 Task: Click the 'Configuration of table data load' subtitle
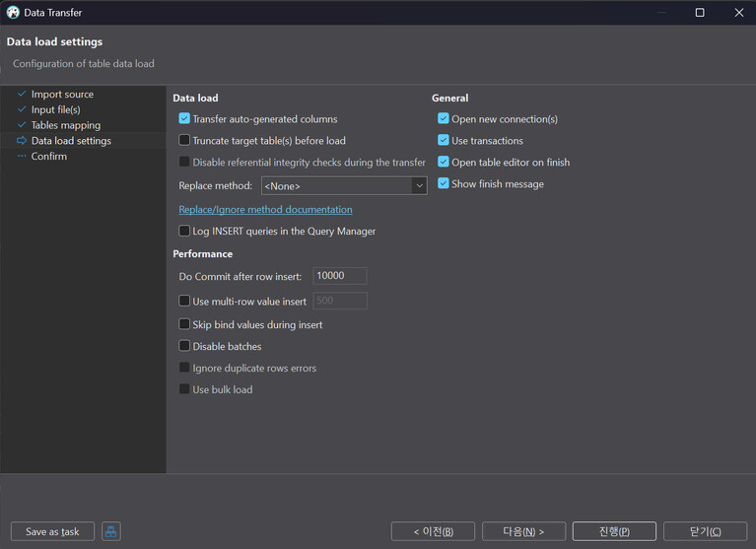point(84,64)
